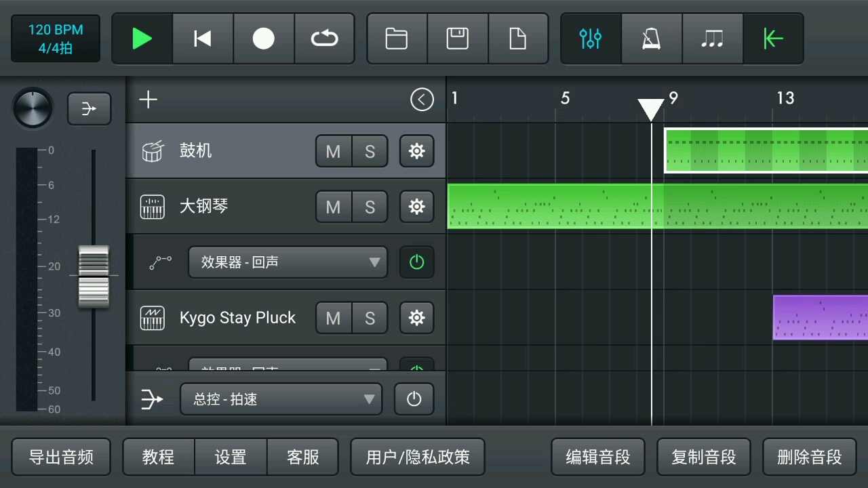Image resolution: width=868 pixels, height=488 pixels.
Task: Open Kygo Stay Pluck settings gear
Action: point(416,318)
